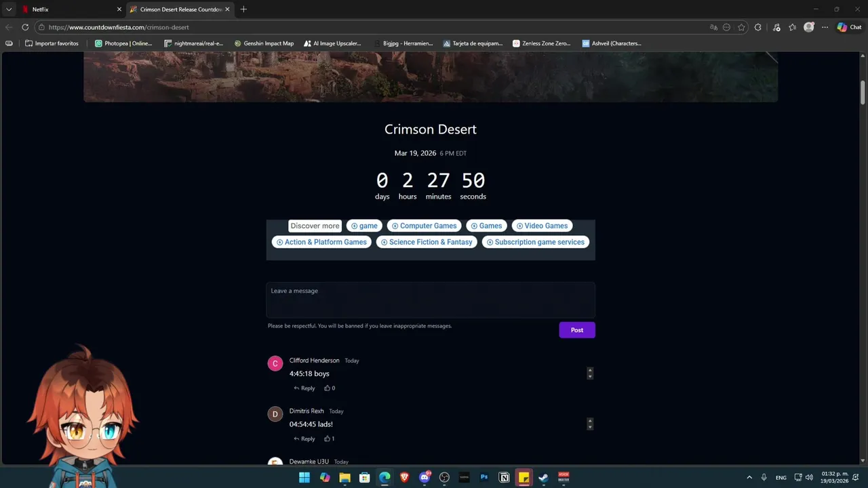Select the Action & Platform Games tag
Viewport: 868px width, 488px height.
click(x=321, y=242)
